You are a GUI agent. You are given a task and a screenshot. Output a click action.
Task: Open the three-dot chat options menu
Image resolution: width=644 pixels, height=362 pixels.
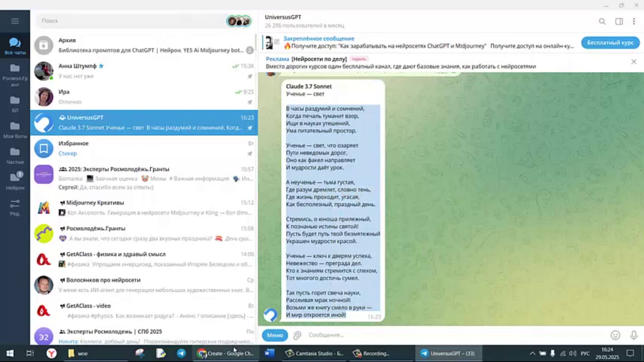tap(634, 21)
